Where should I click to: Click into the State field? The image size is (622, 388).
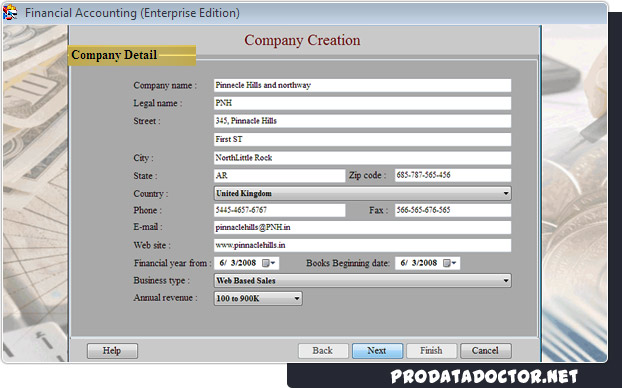click(x=279, y=175)
